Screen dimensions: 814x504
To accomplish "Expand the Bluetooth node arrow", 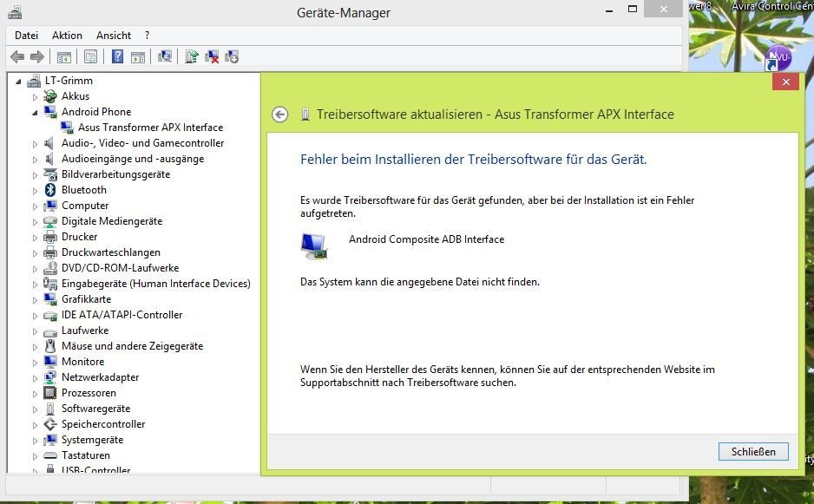I will 35,191.
